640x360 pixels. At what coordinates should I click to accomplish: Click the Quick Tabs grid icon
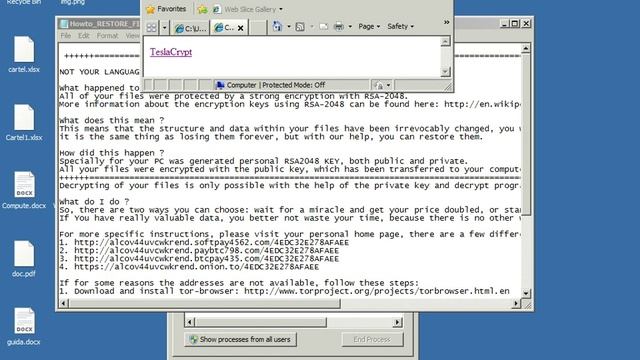(x=151, y=27)
